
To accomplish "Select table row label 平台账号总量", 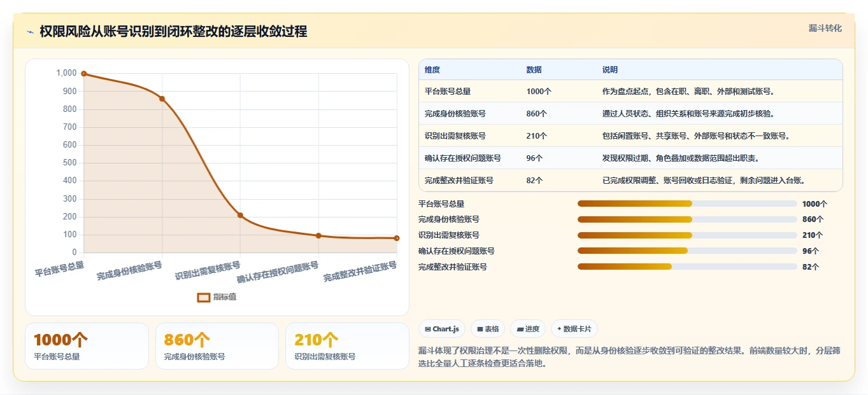I will pyautogui.click(x=448, y=92).
